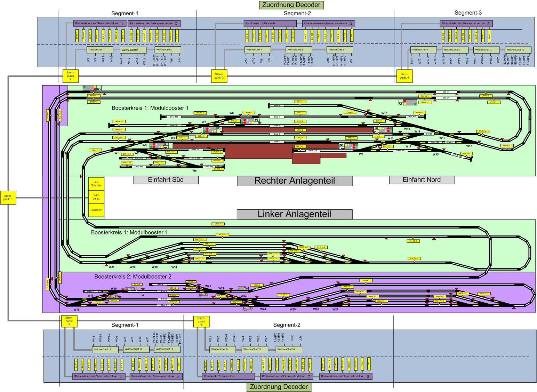Select the WeichenChef 10 box
The image size is (537, 392).
click(518, 50)
